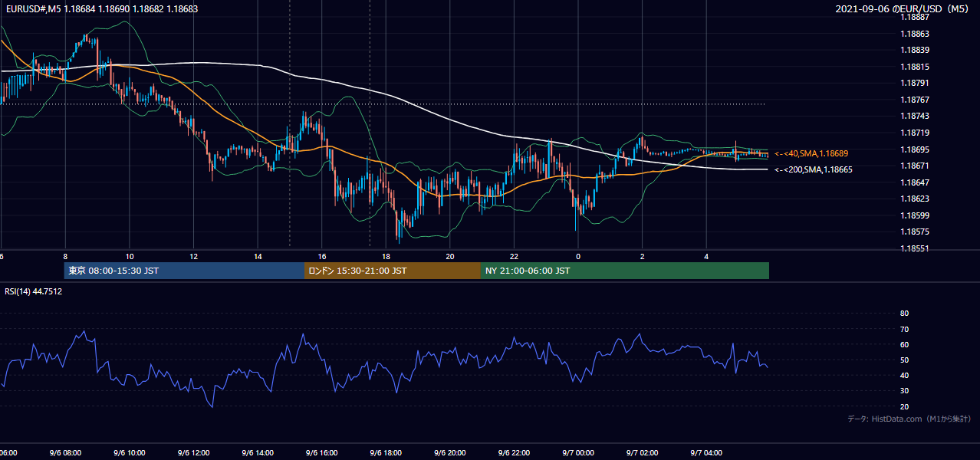Click the 9/6 20:00 time axis label

click(x=449, y=453)
